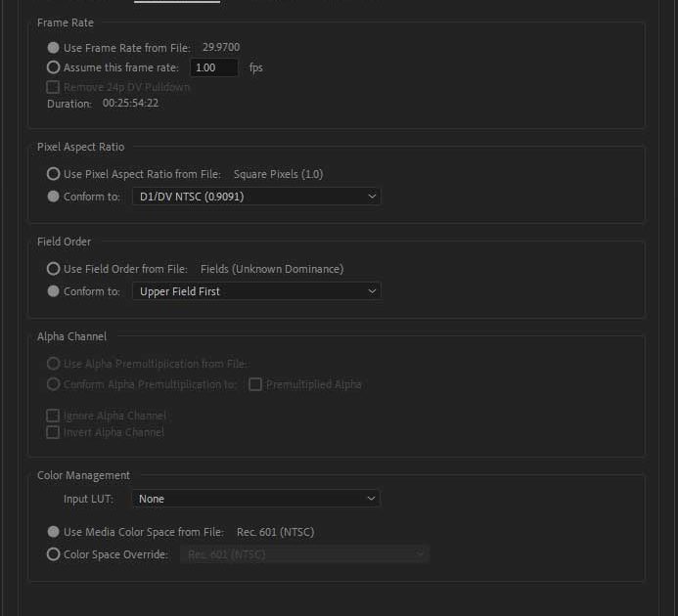Select Conform Alpha Premultiplication to option
The image size is (678, 616).
click(x=53, y=384)
